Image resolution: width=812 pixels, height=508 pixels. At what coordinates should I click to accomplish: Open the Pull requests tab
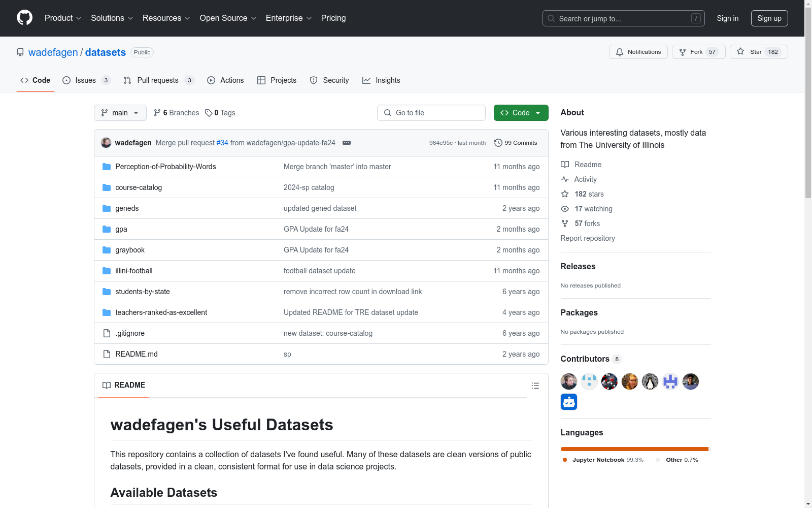(x=159, y=80)
